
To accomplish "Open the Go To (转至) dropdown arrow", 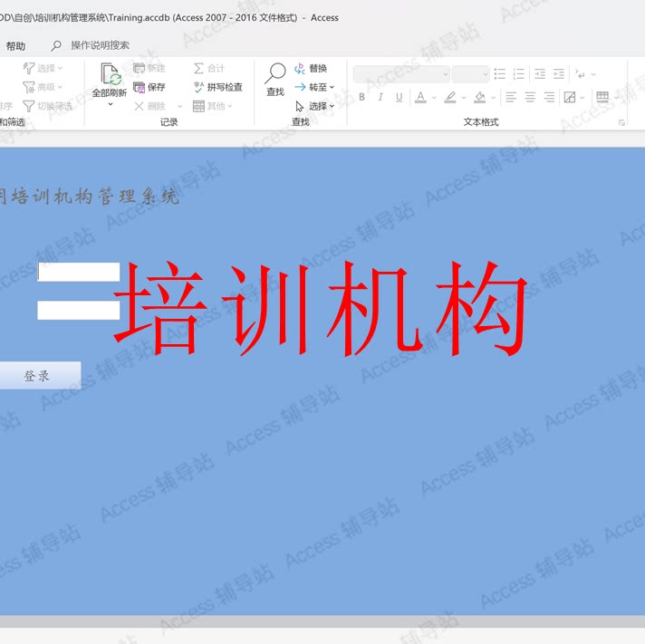I will pos(332,87).
